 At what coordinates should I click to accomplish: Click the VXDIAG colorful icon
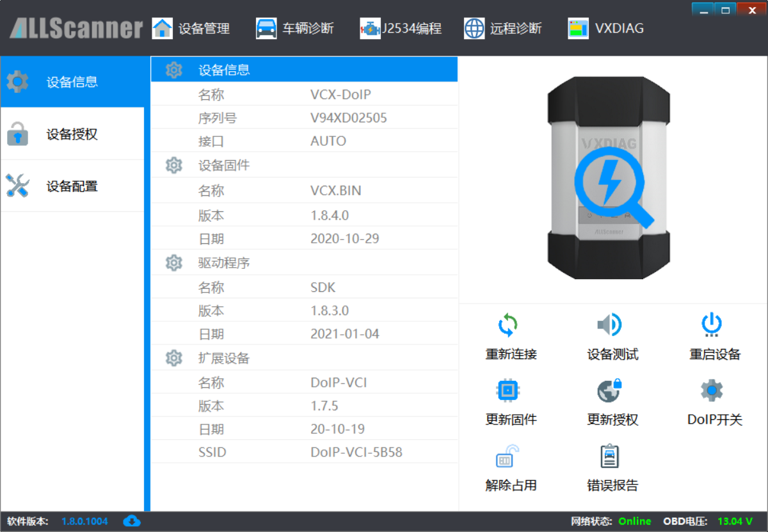(579, 28)
